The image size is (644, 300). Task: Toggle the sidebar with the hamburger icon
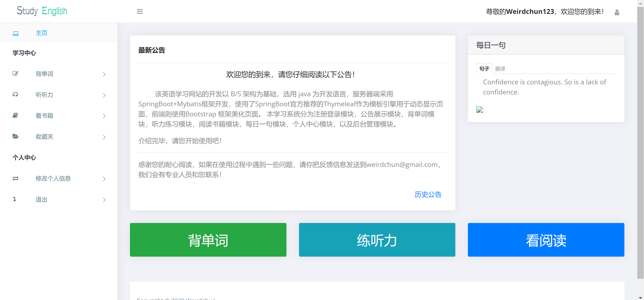pos(140,12)
